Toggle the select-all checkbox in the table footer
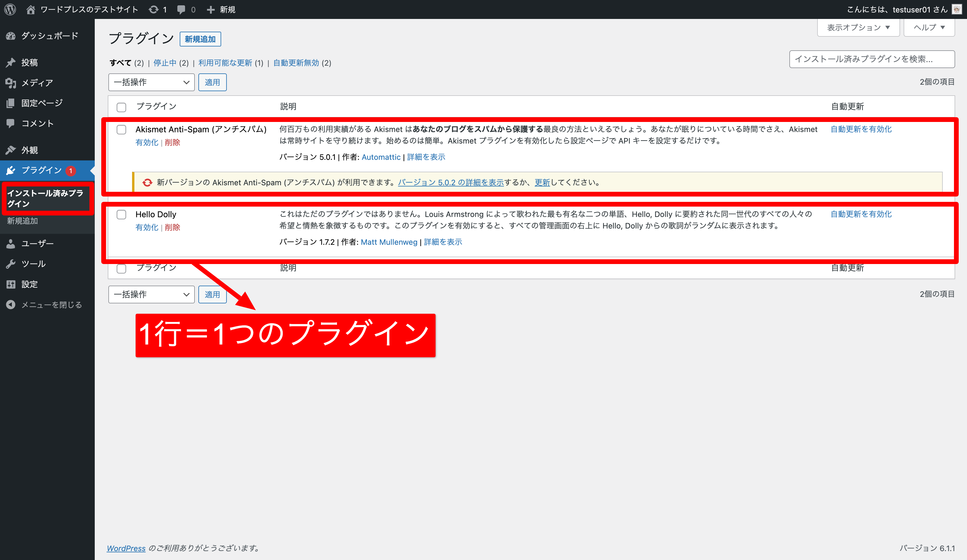Image resolution: width=967 pixels, height=560 pixels. (121, 268)
